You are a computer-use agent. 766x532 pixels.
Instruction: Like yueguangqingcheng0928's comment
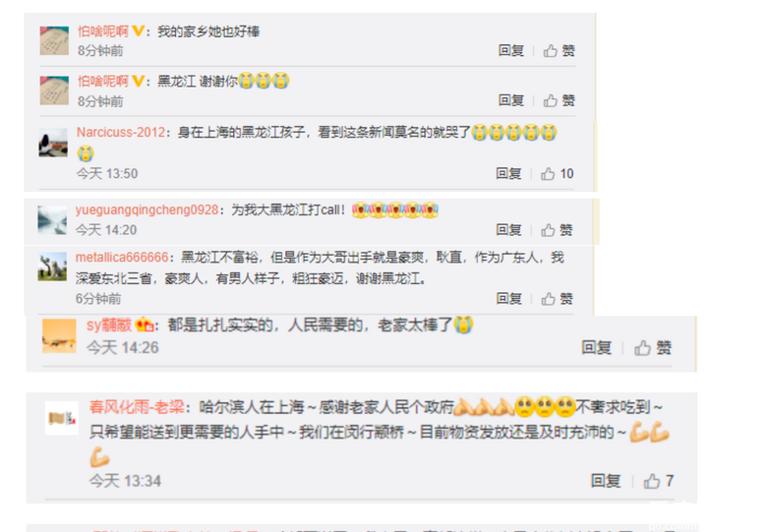557,229
